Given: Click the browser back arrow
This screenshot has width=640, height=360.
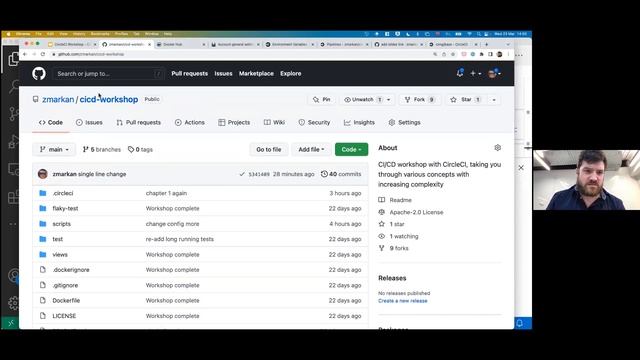Looking at the screenshot, I should point(25,54).
